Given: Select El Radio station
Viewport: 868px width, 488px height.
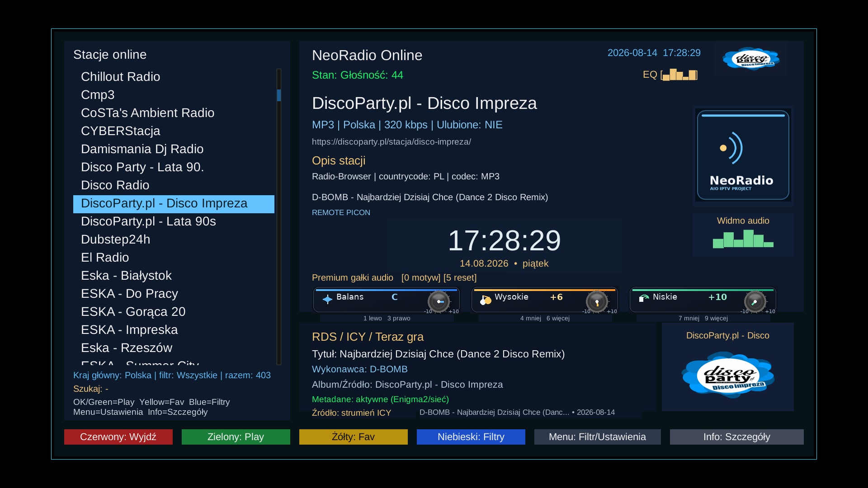Looking at the screenshot, I should point(174,258).
